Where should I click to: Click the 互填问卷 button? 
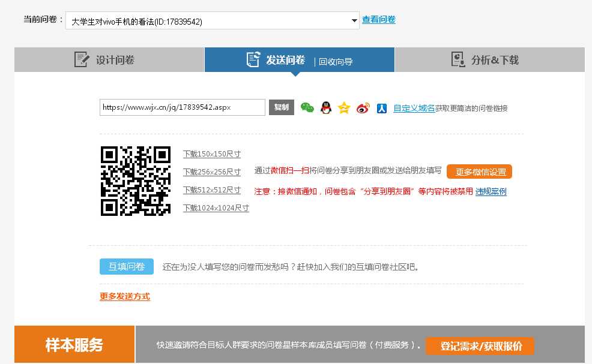[127, 267]
